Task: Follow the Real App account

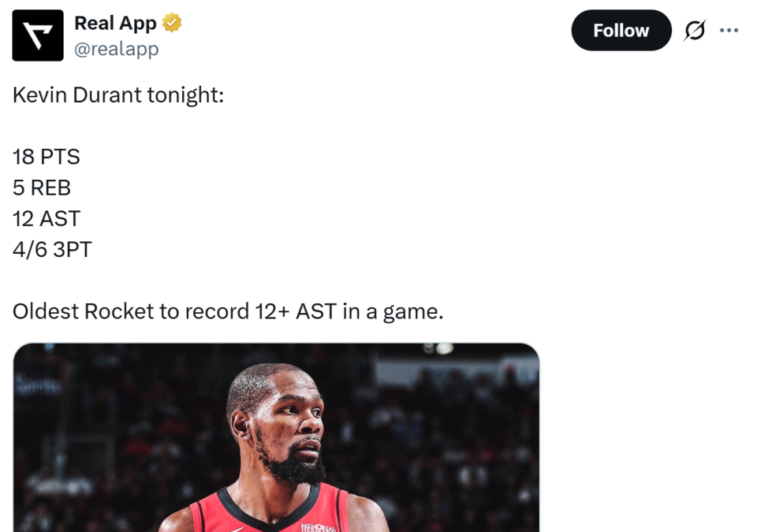Action: [x=621, y=31]
